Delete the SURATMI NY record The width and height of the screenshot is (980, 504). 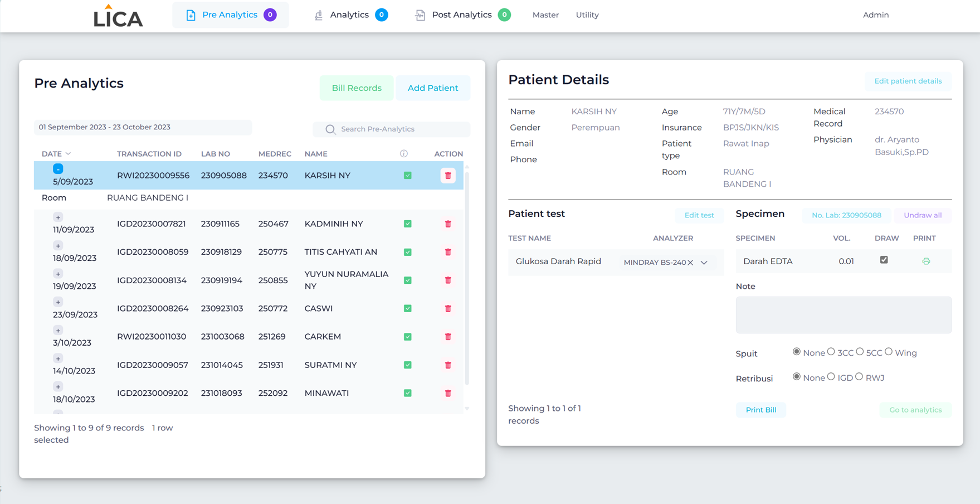[x=448, y=365]
